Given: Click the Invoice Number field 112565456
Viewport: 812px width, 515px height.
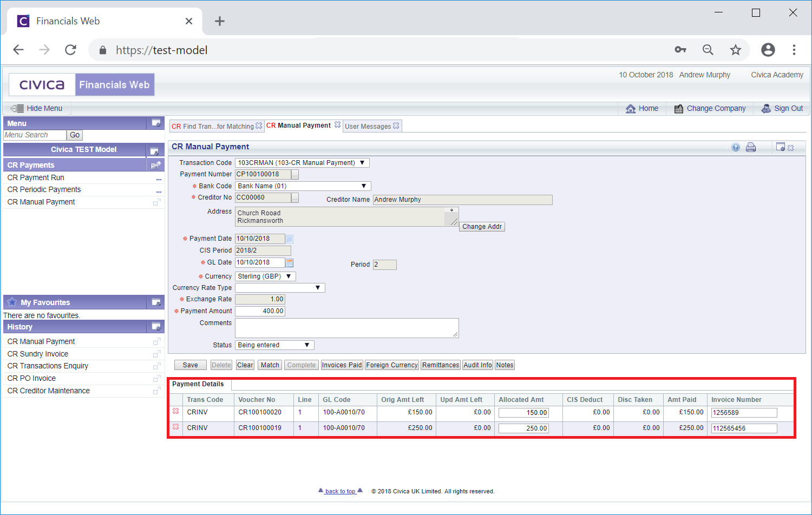Looking at the screenshot, I should click(744, 428).
